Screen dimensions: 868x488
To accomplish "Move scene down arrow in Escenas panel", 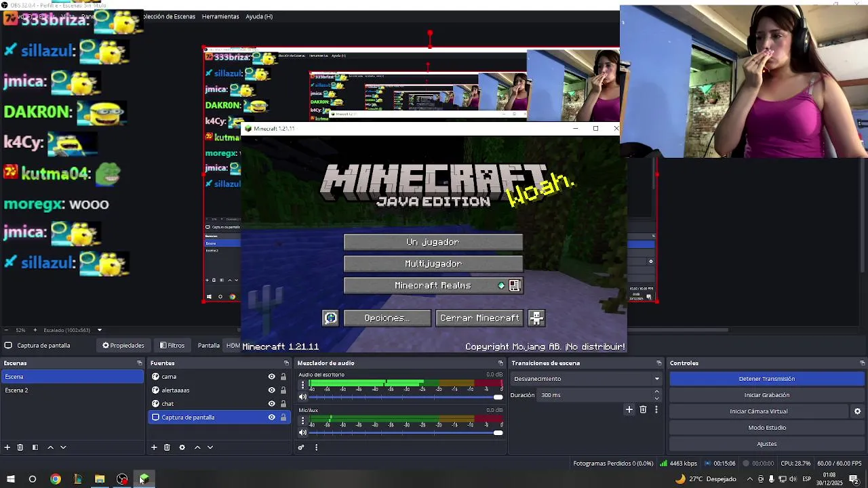I will tap(63, 447).
